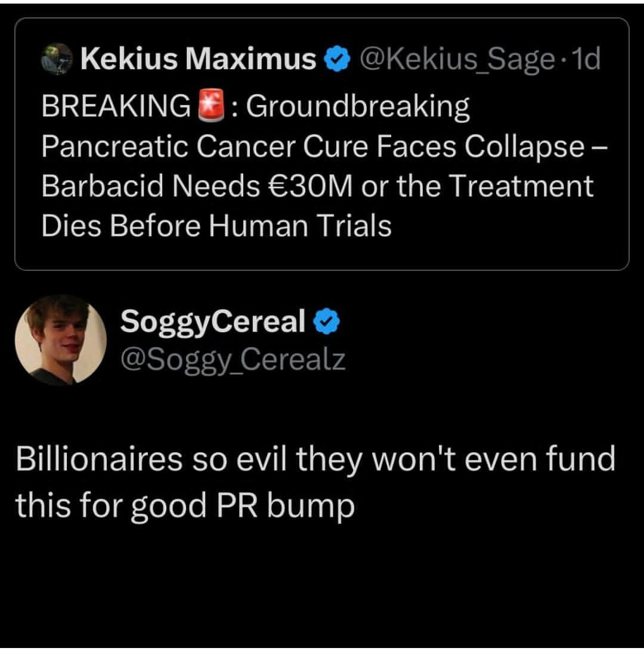
Task: Open SoggyCereal's profile picture
Action: click(x=60, y=340)
